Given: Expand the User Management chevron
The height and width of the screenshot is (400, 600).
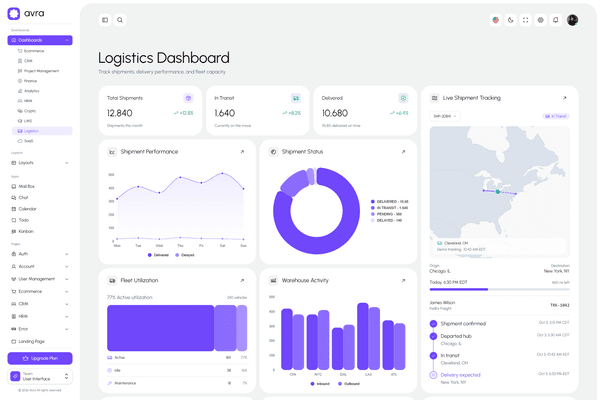Looking at the screenshot, I should point(67,279).
